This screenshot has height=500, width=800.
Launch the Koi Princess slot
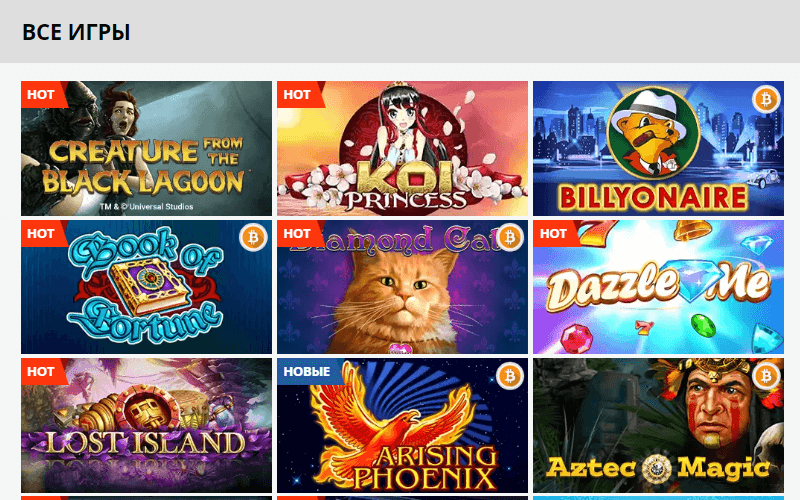[403, 148]
